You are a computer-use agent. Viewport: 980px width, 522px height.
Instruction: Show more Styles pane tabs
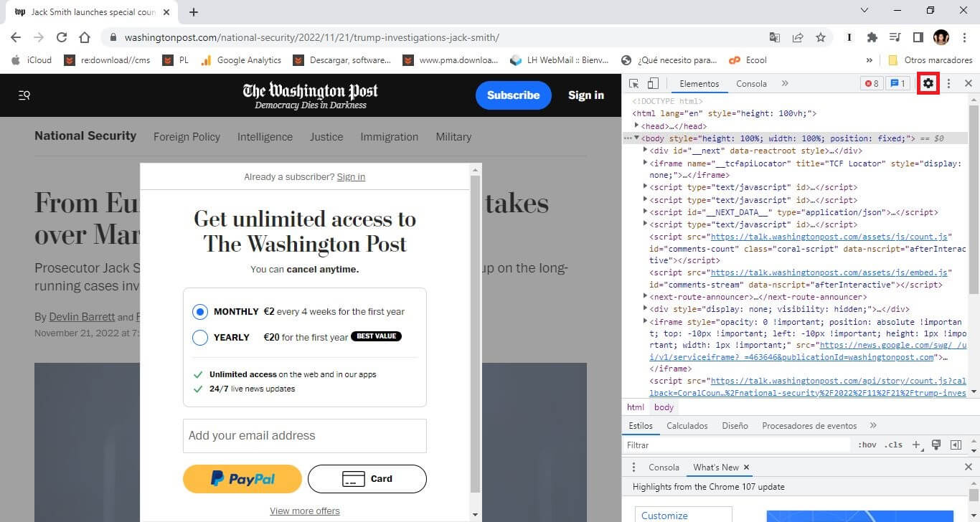click(873, 426)
